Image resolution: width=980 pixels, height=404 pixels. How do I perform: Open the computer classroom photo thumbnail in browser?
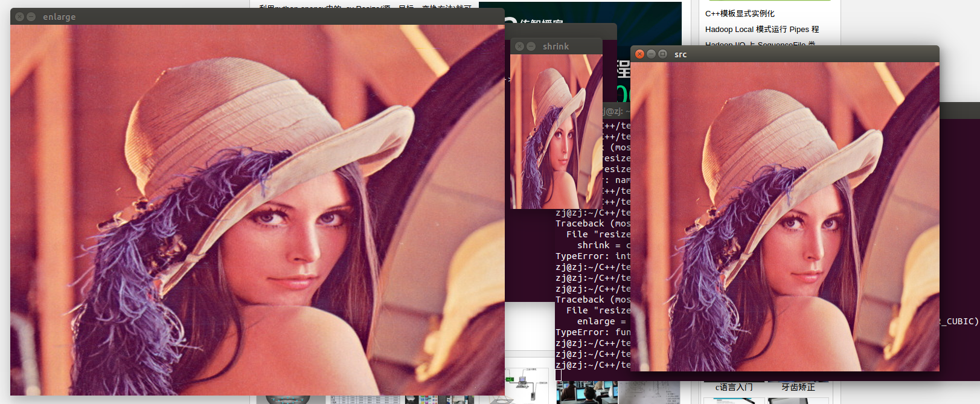[x=587, y=393]
